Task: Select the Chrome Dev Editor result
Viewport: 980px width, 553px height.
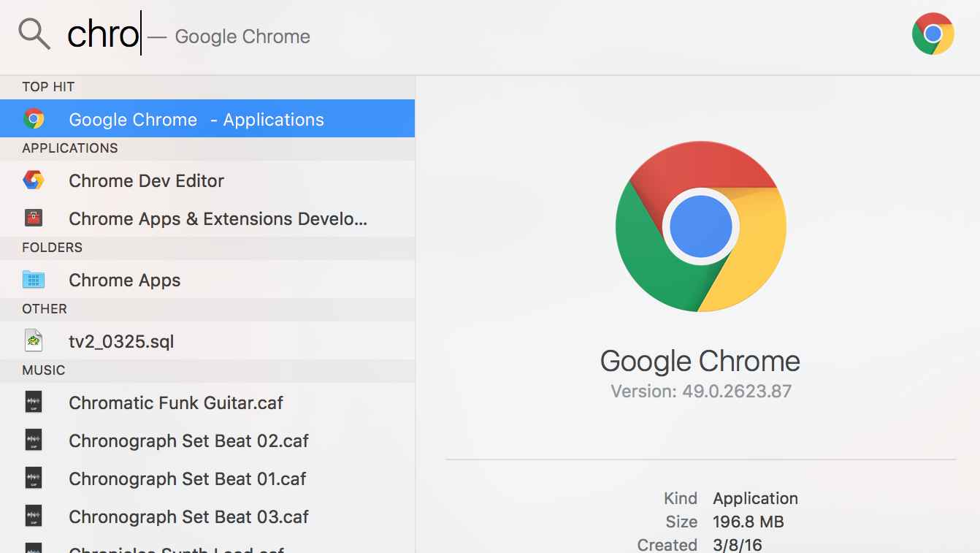Action: coord(207,180)
